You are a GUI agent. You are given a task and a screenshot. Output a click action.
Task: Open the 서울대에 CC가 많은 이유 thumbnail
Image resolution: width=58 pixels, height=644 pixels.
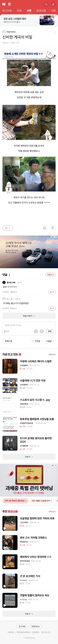click(10, 386)
